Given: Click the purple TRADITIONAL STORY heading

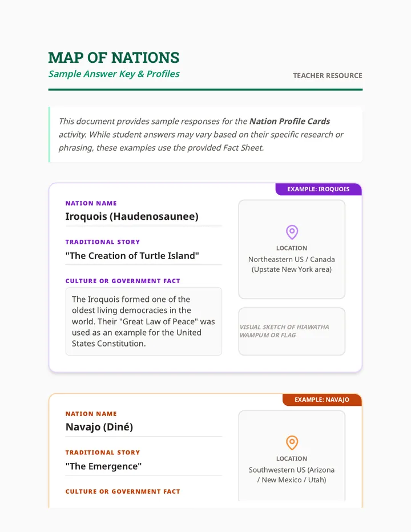Looking at the screenshot, I should click(103, 242).
